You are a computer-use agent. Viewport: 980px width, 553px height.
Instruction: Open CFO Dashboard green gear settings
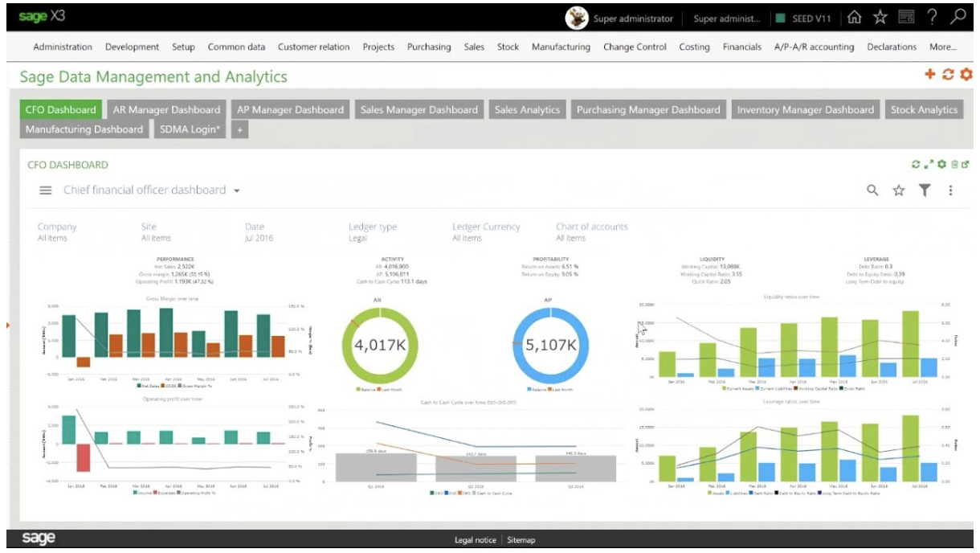[941, 165]
